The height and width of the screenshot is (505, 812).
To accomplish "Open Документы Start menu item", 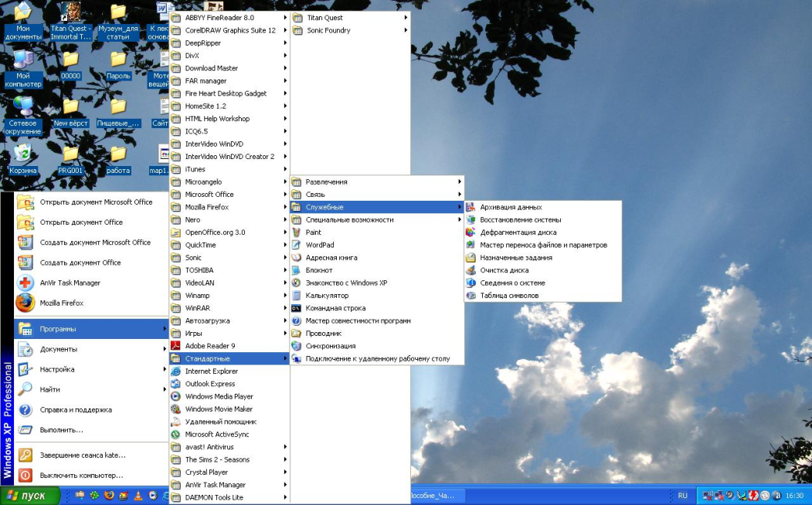I will pyautogui.click(x=91, y=349).
